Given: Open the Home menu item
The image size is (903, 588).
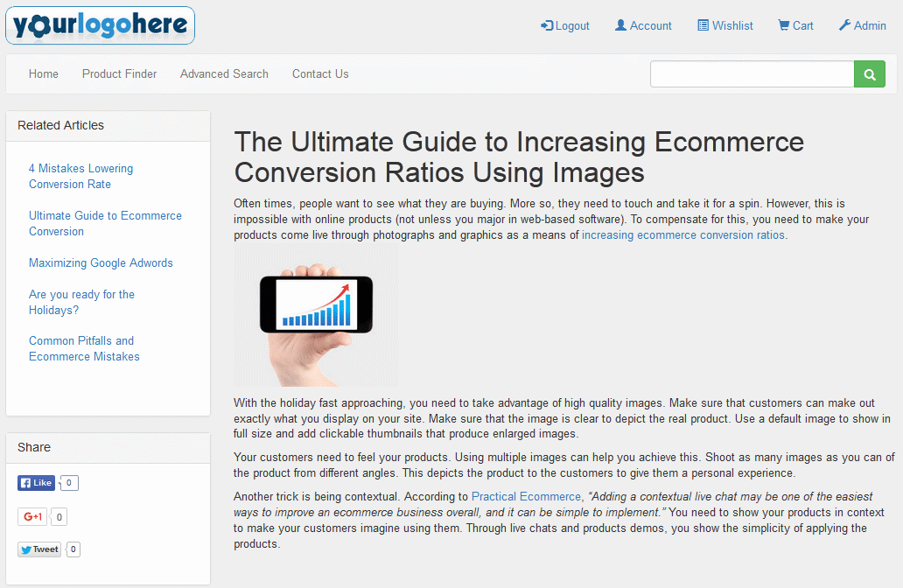Looking at the screenshot, I should [x=44, y=74].
